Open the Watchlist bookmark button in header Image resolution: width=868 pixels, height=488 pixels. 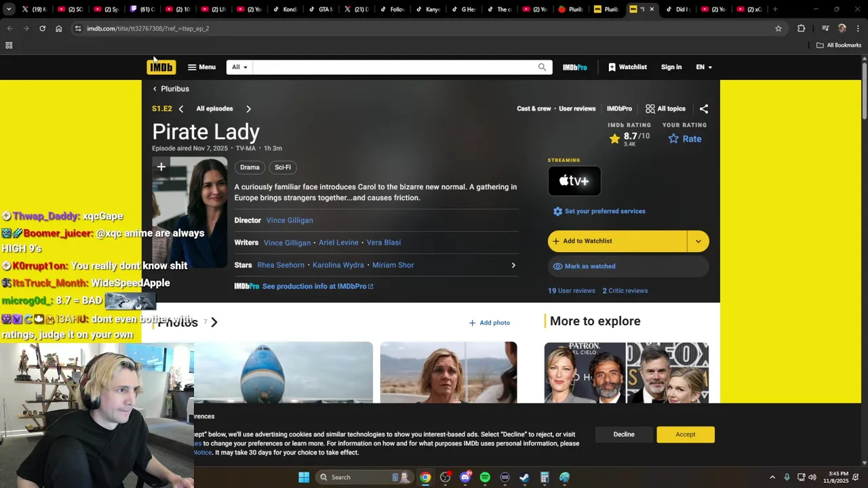tap(627, 67)
